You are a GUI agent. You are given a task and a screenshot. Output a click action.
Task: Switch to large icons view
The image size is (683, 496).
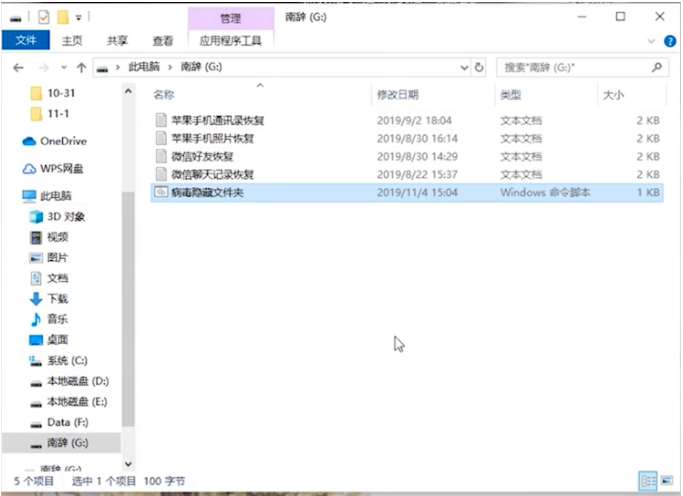(666, 481)
